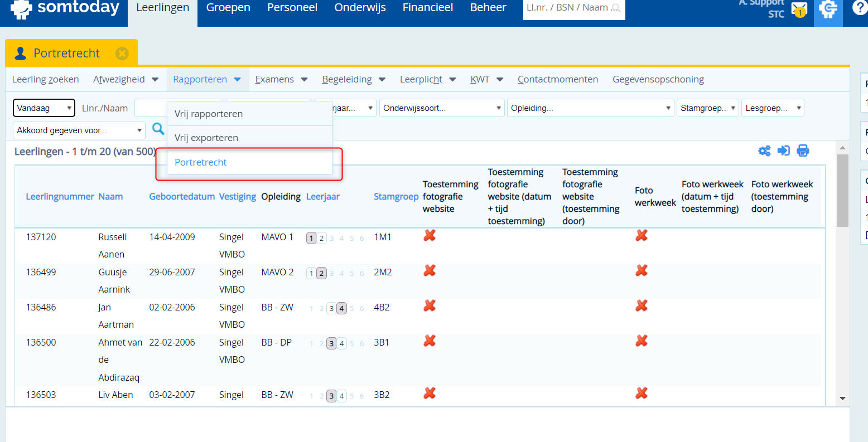Open the Personeel main tab
The height and width of the screenshot is (442, 868).
point(292,8)
